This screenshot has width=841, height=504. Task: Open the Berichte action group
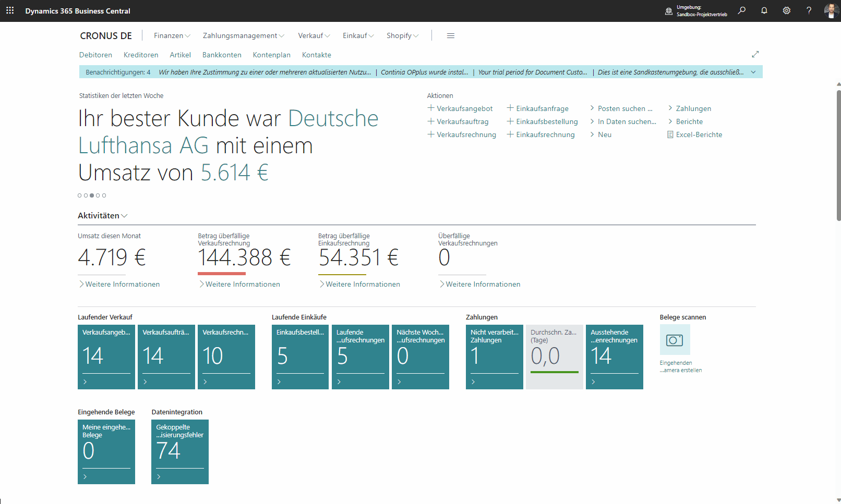click(x=686, y=121)
